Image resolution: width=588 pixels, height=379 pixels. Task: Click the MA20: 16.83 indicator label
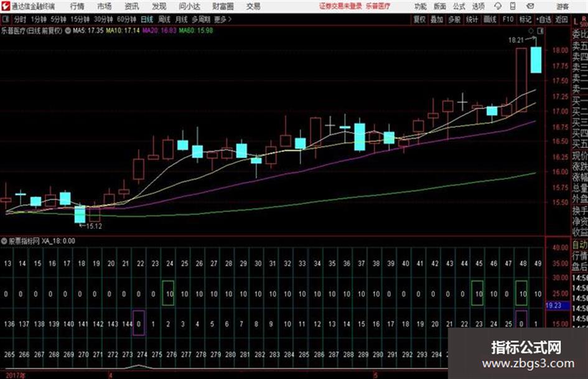[159, 30]
